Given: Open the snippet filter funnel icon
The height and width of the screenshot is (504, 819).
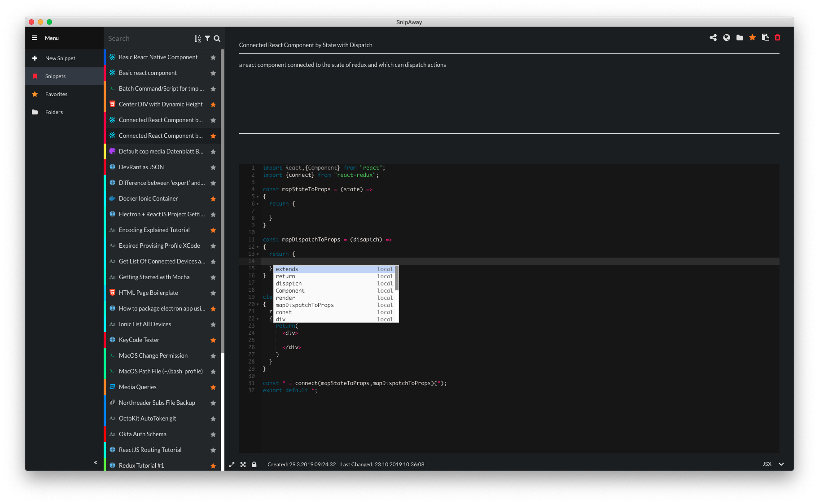Looking at the screenshot, I should [207, 39].
